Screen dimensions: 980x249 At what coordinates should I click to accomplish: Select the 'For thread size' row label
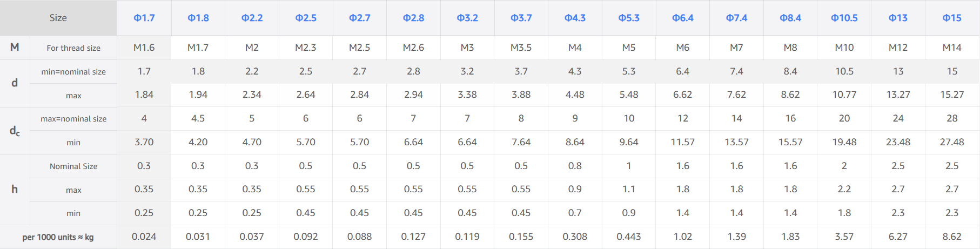[x=73, y=48]
